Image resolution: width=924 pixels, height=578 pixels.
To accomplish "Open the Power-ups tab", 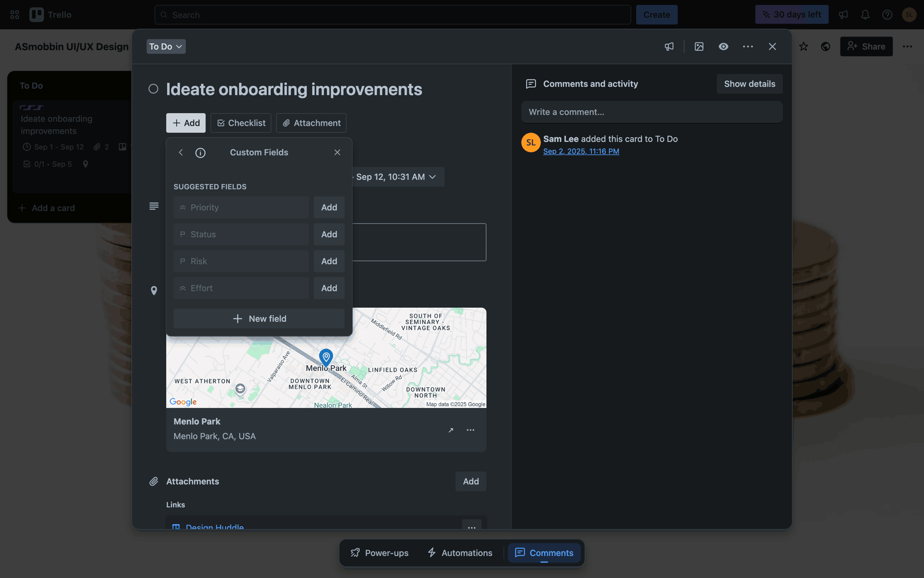I will pos(380,553).
